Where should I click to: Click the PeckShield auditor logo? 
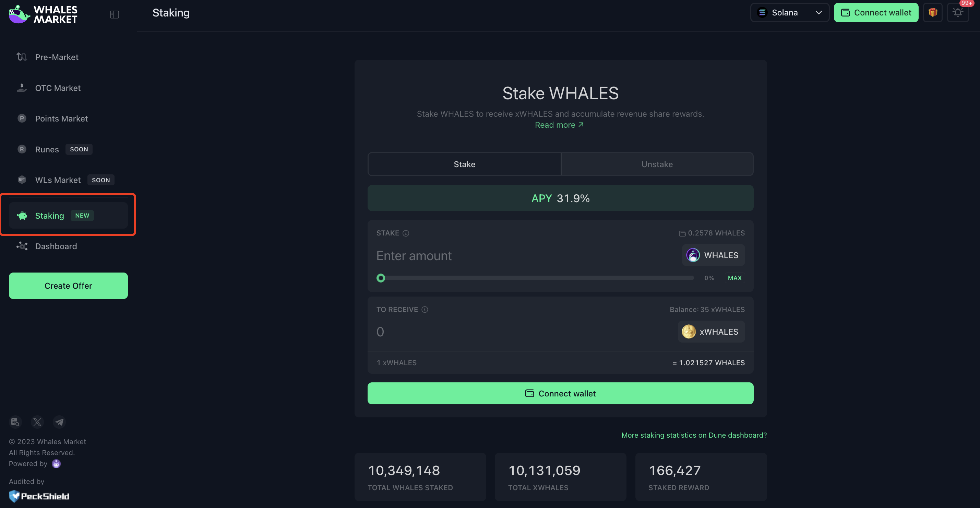pos(39,496)
